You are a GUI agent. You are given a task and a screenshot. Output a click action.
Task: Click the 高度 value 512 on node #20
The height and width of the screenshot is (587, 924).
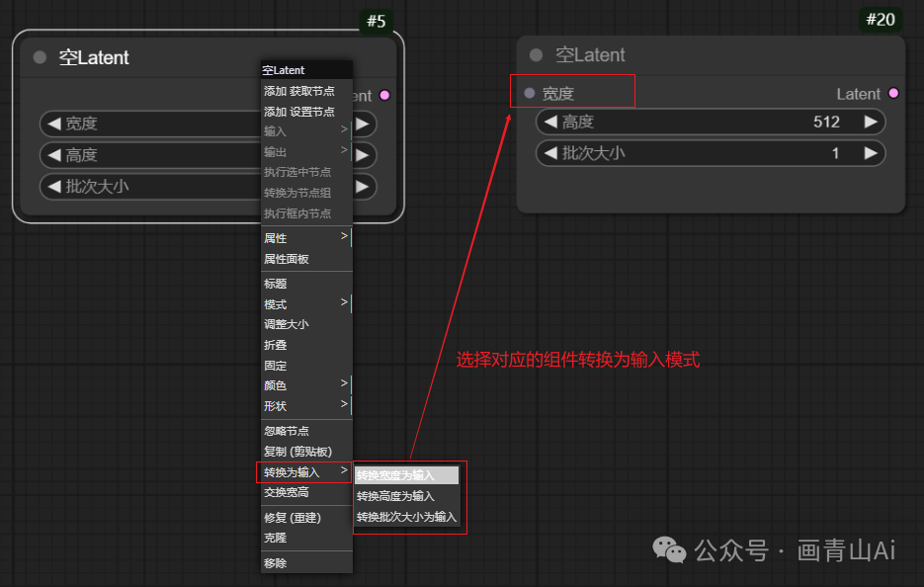point(826,122)
